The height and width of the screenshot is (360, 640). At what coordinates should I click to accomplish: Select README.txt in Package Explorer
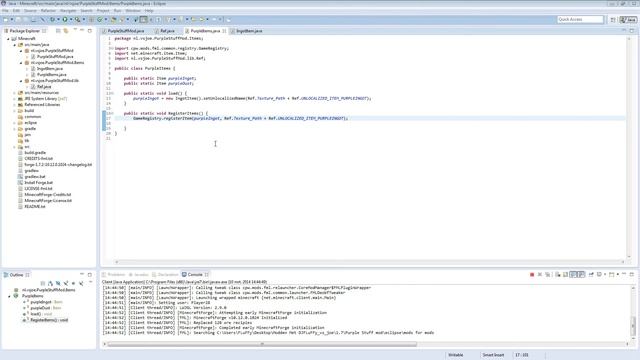tap(35, 207)
